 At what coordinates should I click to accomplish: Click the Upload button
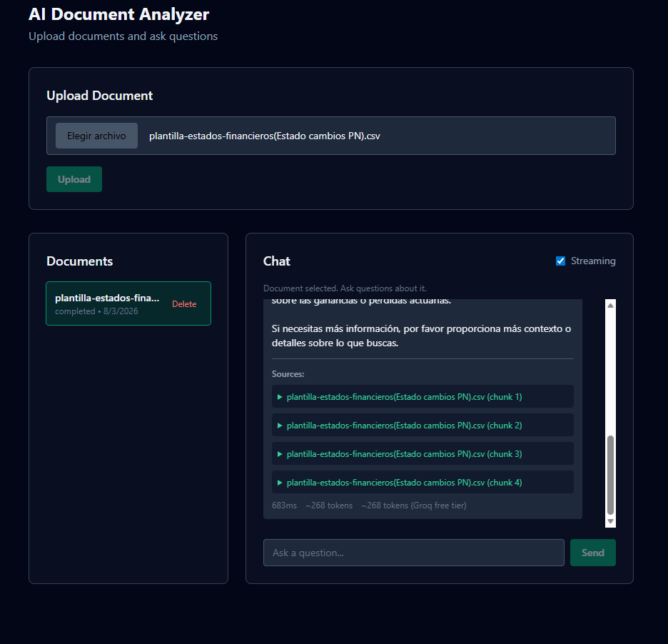[x=74, y=179]
